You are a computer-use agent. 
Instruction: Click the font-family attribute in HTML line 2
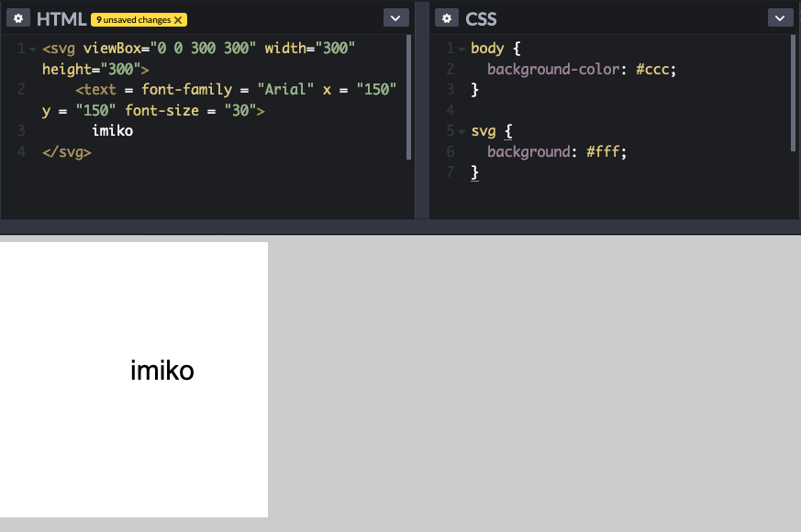click(187, 89)
